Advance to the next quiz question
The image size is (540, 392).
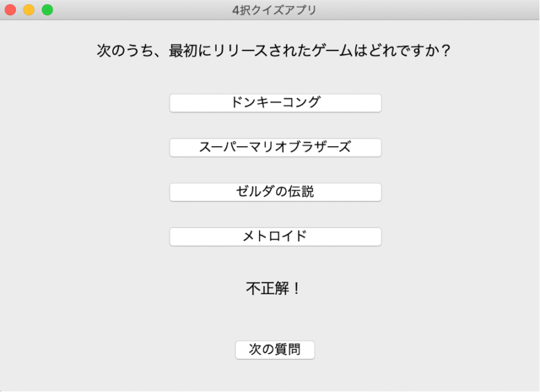(x=275, y=350)
